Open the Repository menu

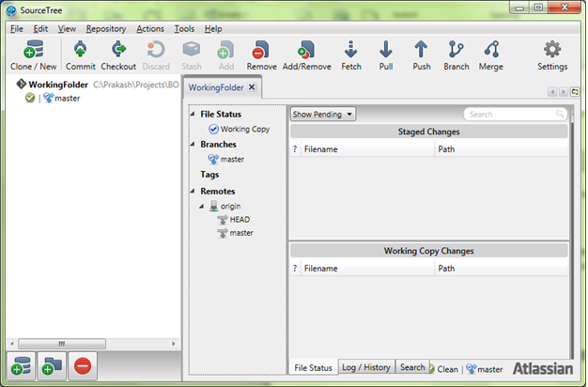pyautogui.click(x=106, y=29)
